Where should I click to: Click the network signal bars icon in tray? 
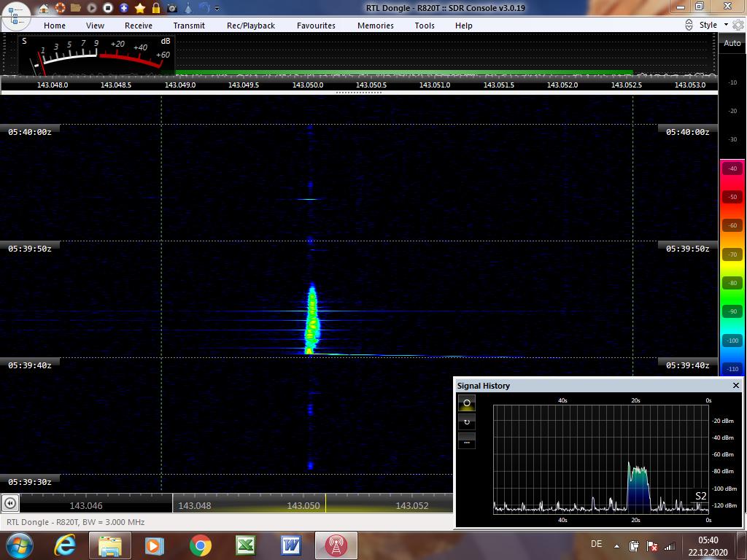[670, 546]
